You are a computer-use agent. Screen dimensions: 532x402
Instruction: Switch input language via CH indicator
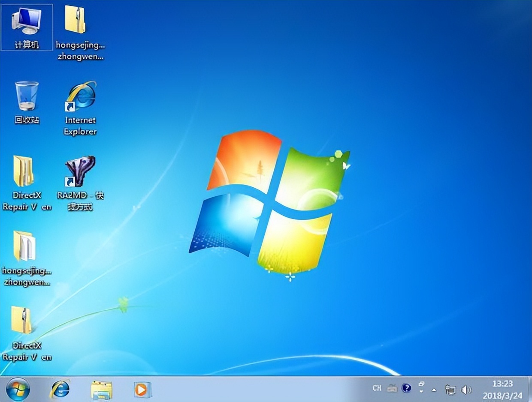coord(377,388)
